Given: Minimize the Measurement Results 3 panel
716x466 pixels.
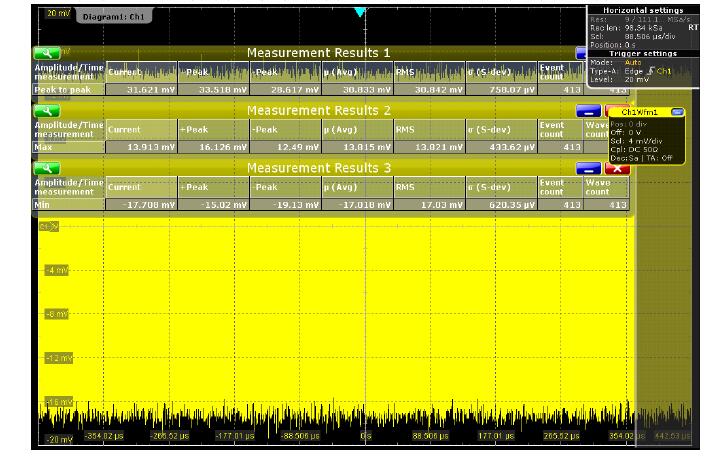Looking at the screenshot, I should pos(589,168).
